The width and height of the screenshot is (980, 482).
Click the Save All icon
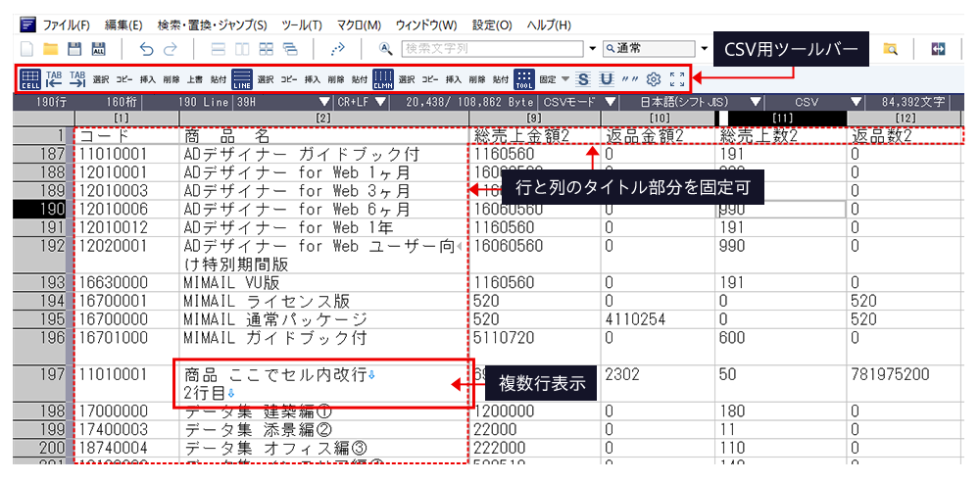click(x=99, y=48)
